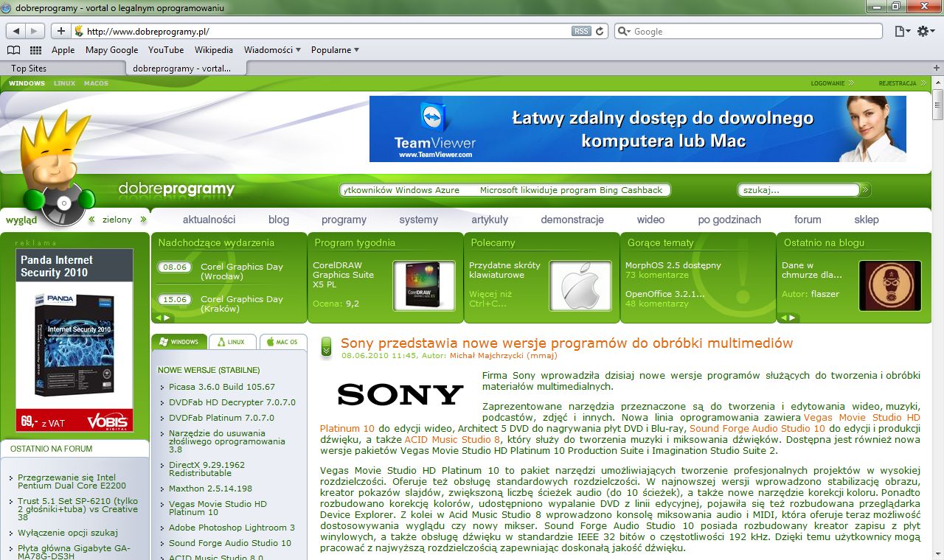Viewport: 944px width, 560px height.
Task: Choose LINUX in the top platform bar
Action: pos(64,83)
